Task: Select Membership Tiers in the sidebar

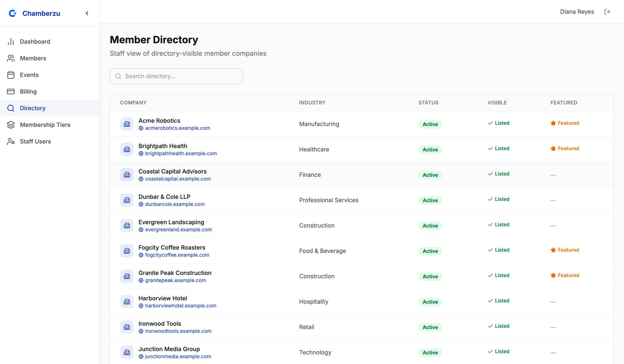Action: click(50, 125)
